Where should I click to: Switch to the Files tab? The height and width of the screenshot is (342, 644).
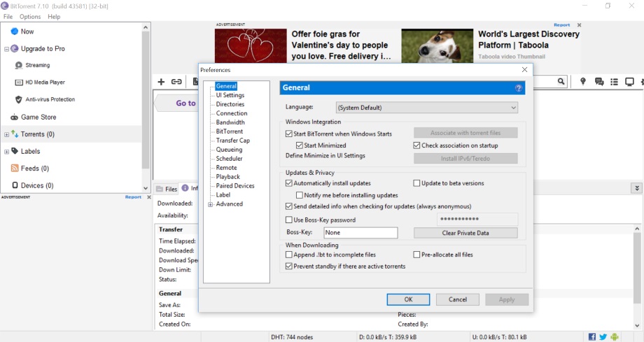(167, 188)
